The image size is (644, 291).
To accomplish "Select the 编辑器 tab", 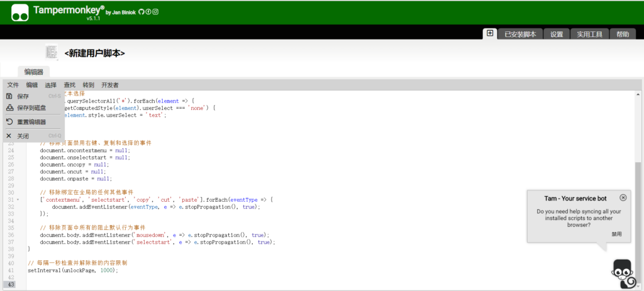I will [33, 72].
